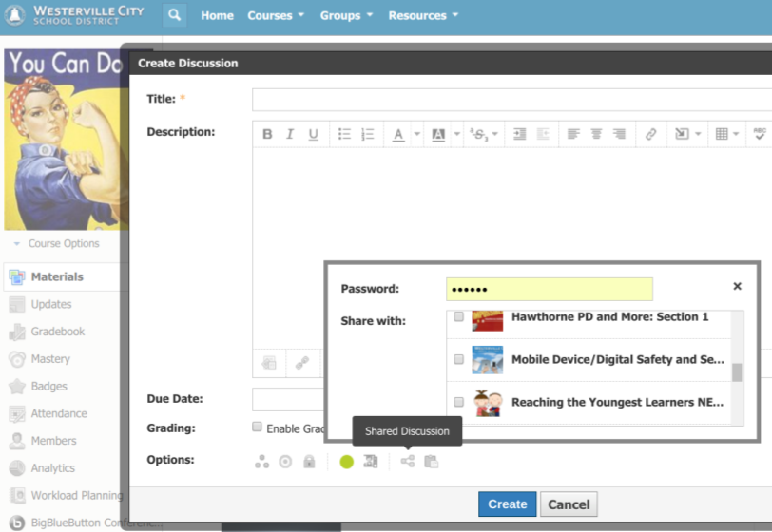This screenshot has height=532, width=772.
Task: Check the Hawthorne PD and More checkbox
Action: tap(458, 316)
